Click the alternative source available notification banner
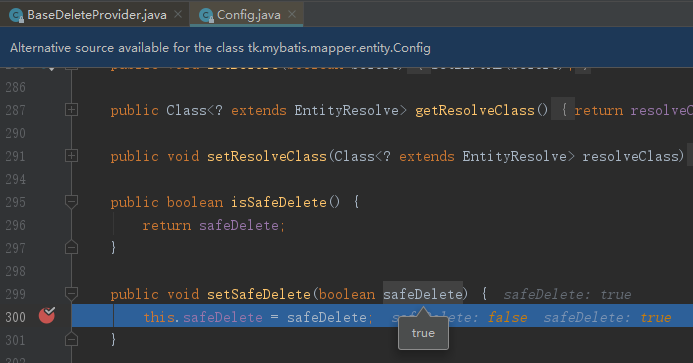The image size is (693, 363). pyautogui.click(x=346, y=47)
